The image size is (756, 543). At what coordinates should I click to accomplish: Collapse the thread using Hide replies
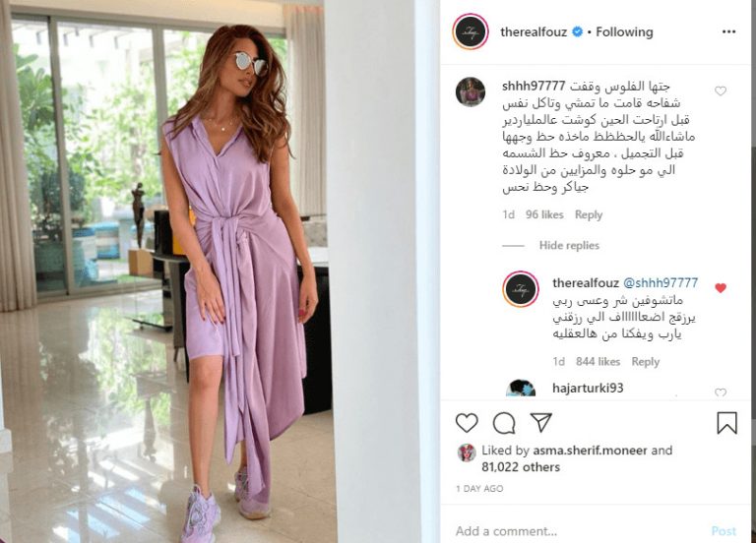(569, 245)
